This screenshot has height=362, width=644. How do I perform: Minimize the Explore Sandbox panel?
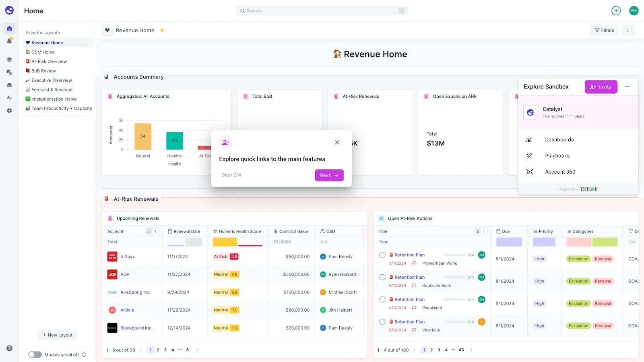coord(627,87)
